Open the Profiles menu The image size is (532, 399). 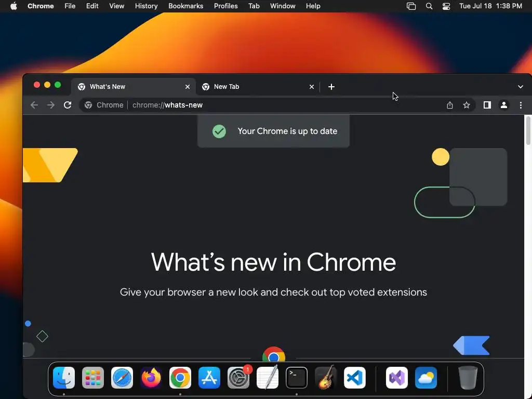click(225, 6)
